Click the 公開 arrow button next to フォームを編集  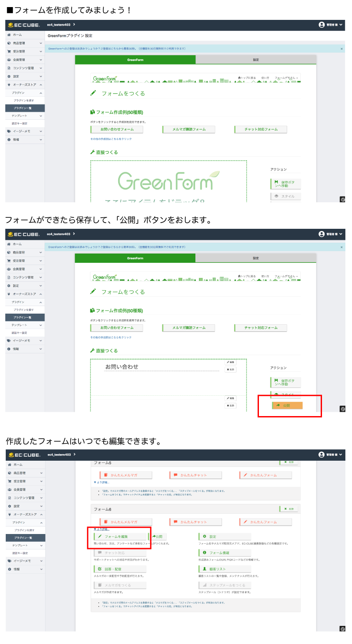157,536
